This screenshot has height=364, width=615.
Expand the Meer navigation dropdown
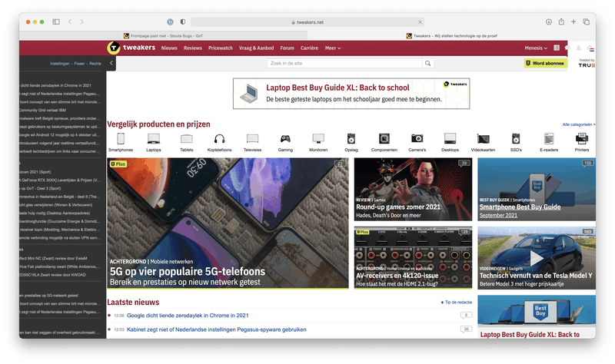pyautogui.click(x=333, y=48)
